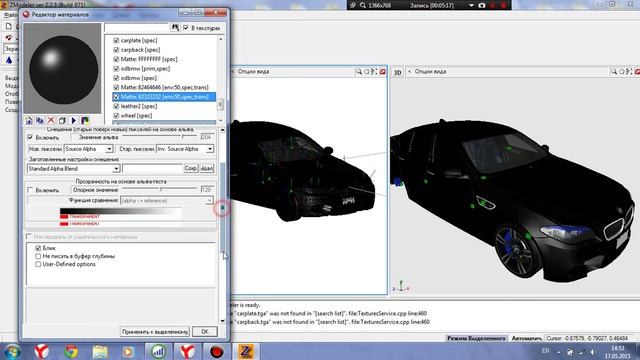
Task: Click the blue play arrow icon under the preview
Action: 73,120
